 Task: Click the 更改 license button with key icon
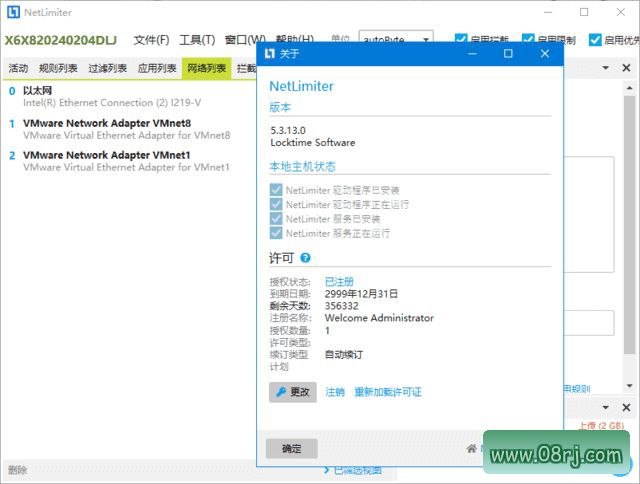pos(293,392)
